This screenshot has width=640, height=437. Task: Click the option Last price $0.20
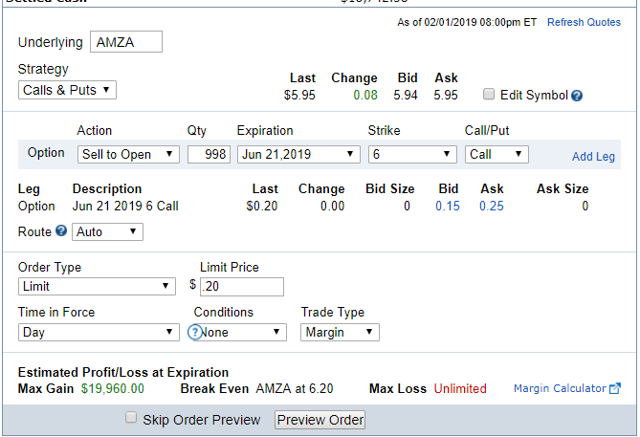click(x=262, y=206)
